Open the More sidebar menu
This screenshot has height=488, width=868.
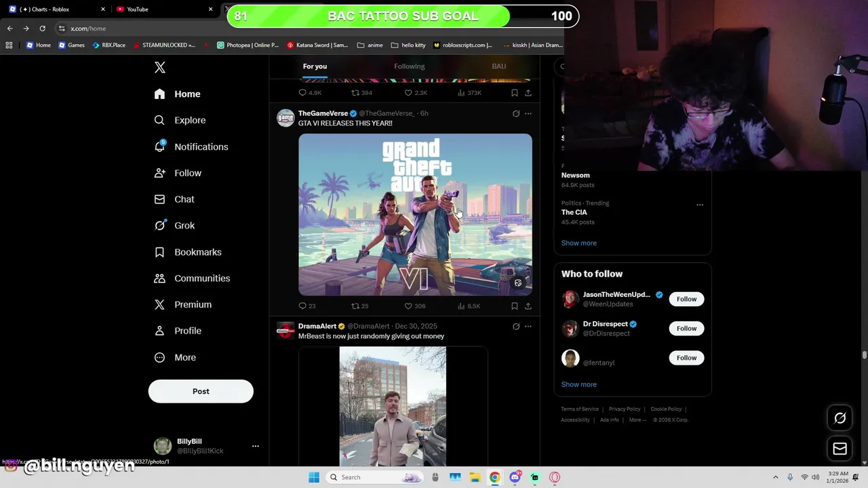point(176,357)
